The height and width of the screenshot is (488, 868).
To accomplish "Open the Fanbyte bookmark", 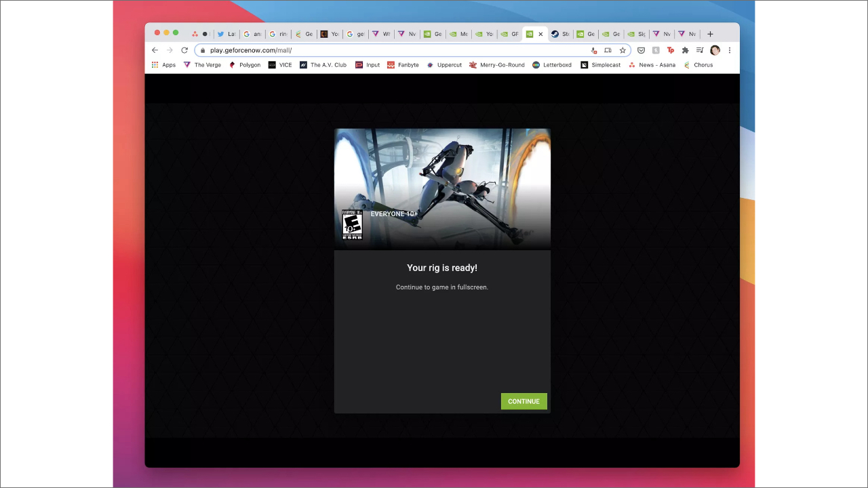I will (x=403, y=65).
